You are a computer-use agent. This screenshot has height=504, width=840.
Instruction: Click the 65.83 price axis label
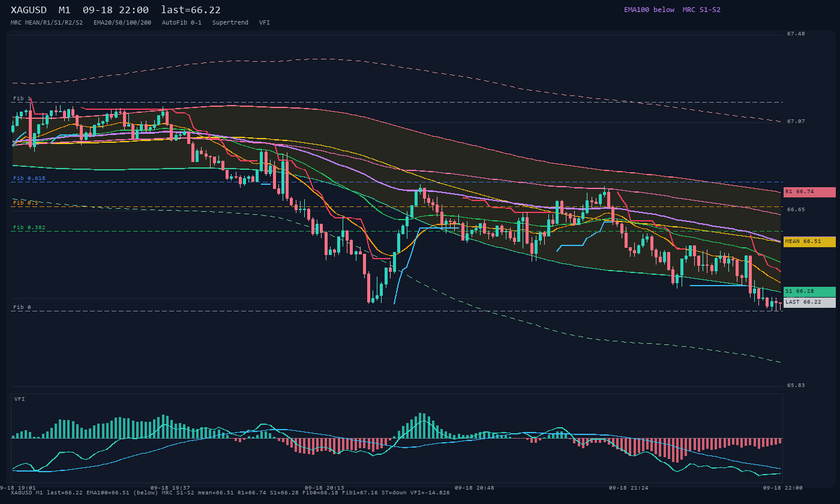796,385
